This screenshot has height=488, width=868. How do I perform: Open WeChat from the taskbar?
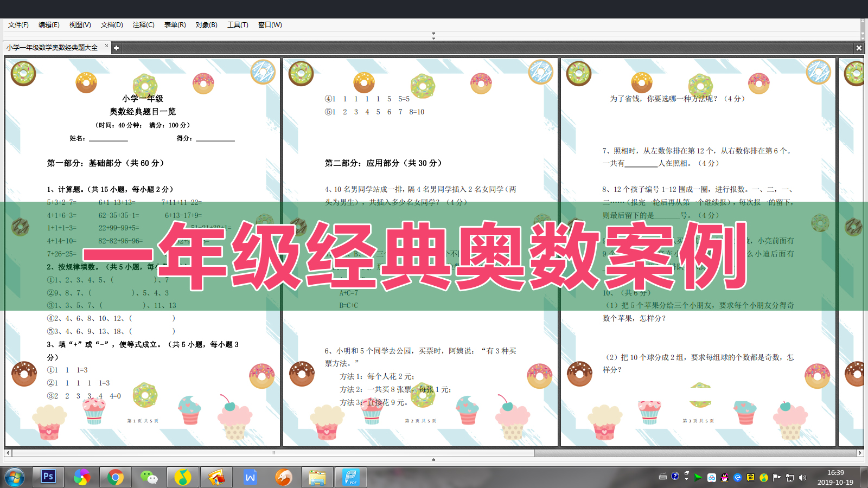[150, 477]
